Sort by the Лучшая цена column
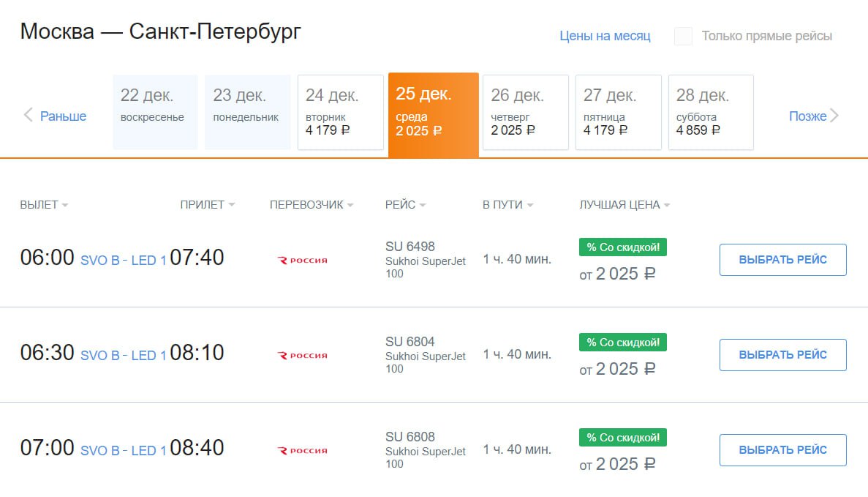The width and height of the screenshot is (868, 497). (624, 205)
